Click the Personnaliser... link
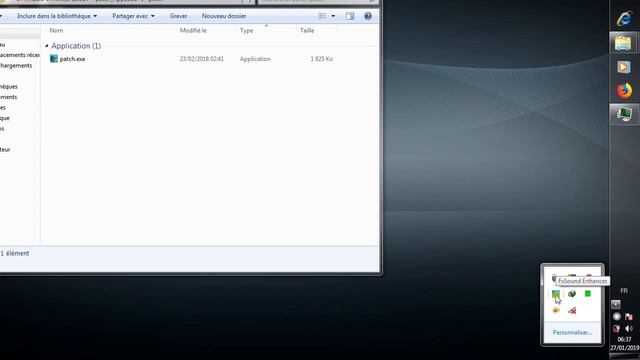 coord(572,332)
